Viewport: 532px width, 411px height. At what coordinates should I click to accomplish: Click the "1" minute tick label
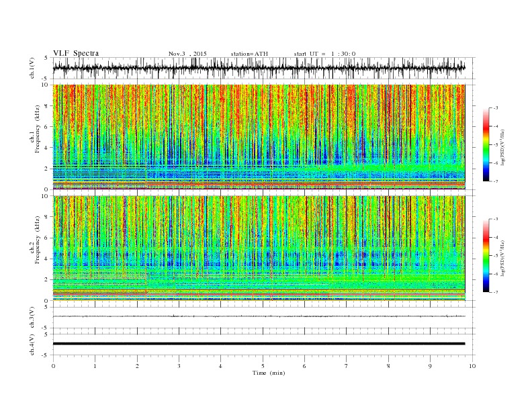[95, 366]
